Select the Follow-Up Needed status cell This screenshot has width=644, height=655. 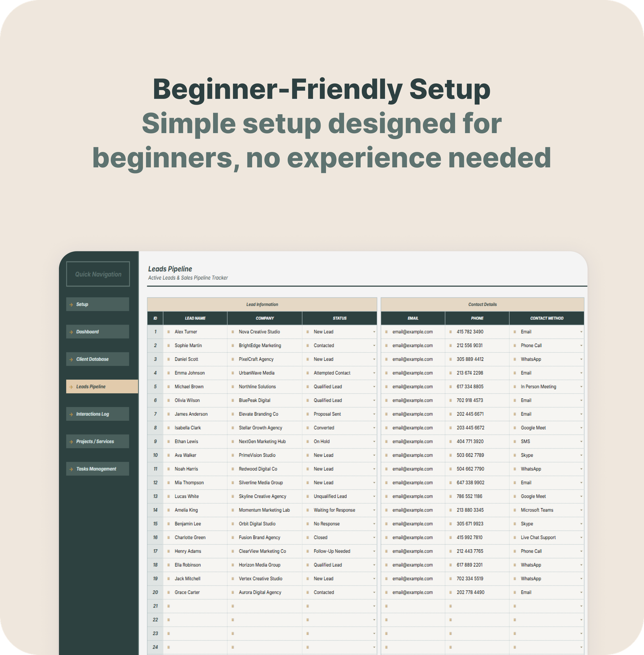339,551
